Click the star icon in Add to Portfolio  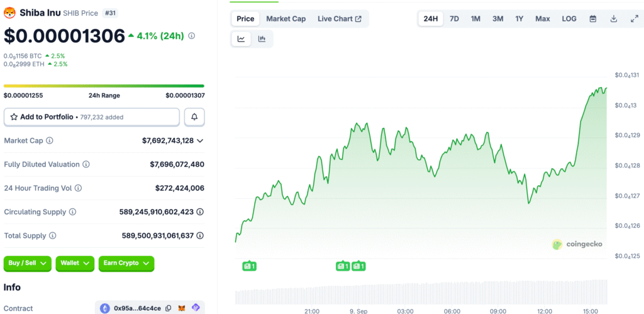click(14, 117)
